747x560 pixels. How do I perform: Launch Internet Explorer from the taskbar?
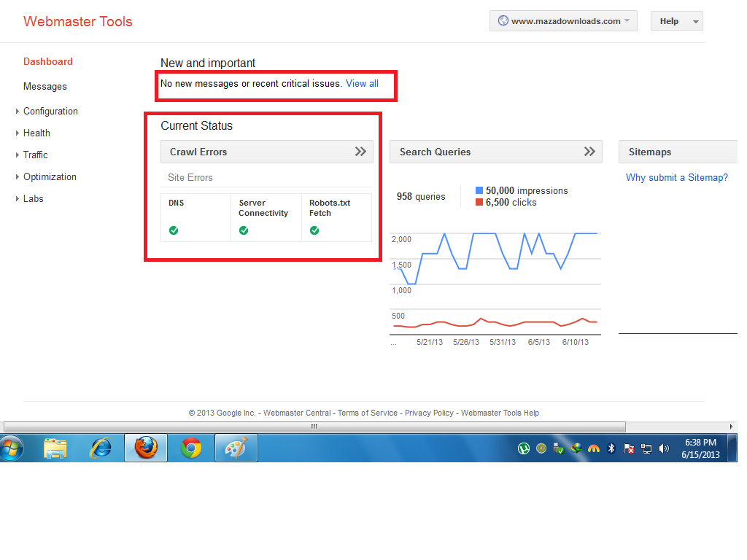click(x=101, y=448)
